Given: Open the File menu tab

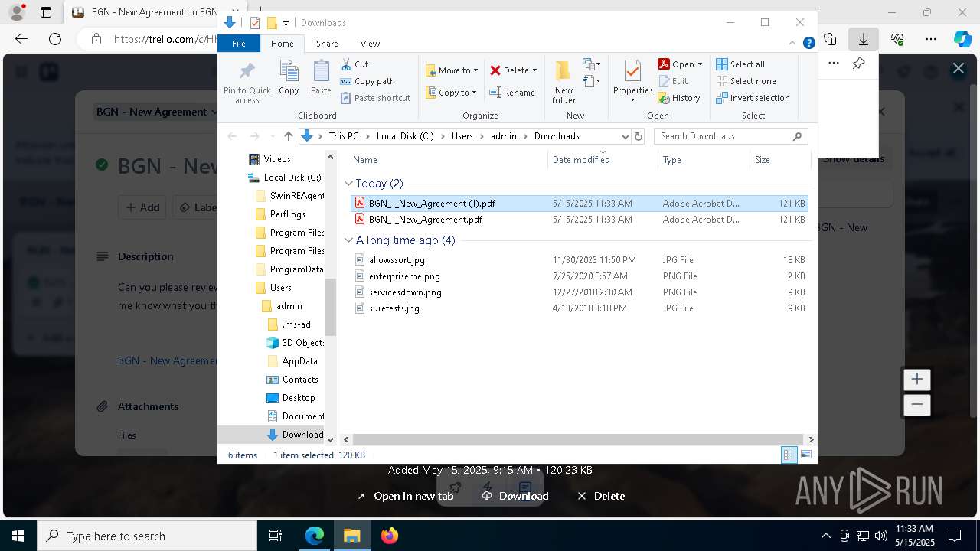Looking at the screenshot, I should [239, 44].
